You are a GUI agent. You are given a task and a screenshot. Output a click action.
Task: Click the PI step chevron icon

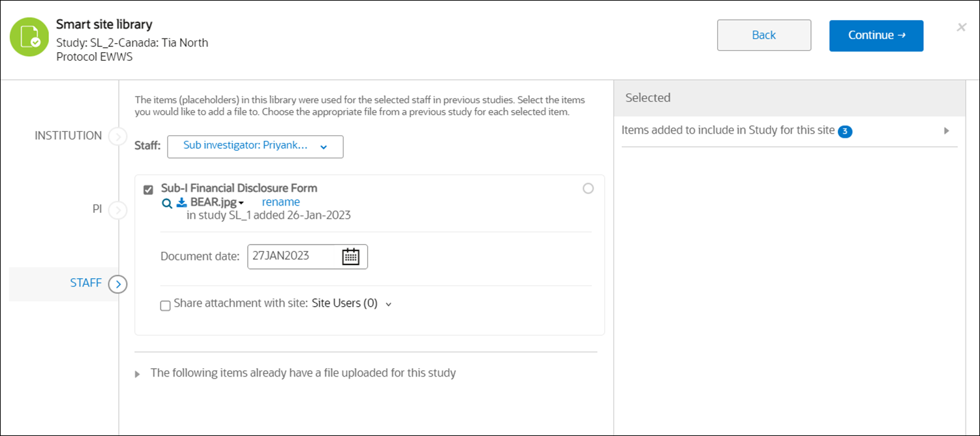pyautogui.click(x=117, y=210)
